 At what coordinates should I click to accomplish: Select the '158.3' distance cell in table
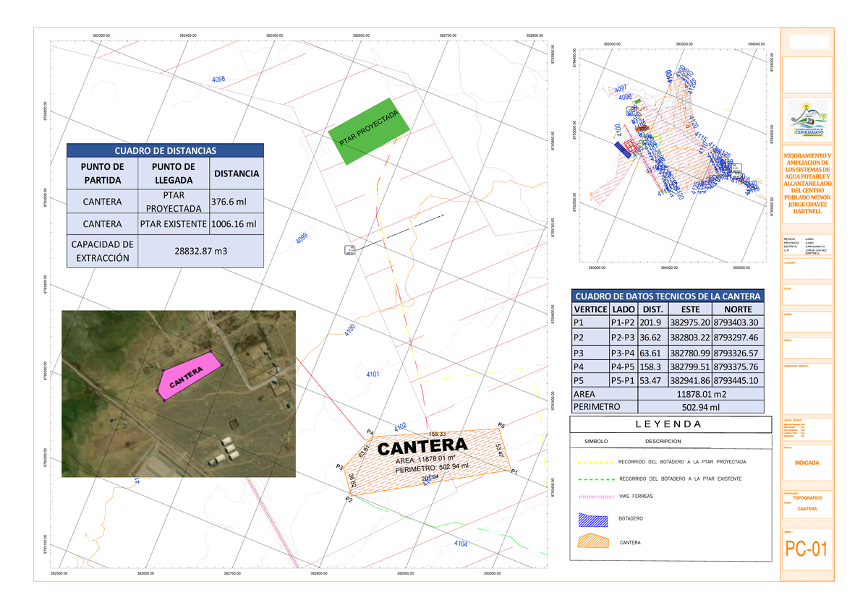[x=654, y=366]
